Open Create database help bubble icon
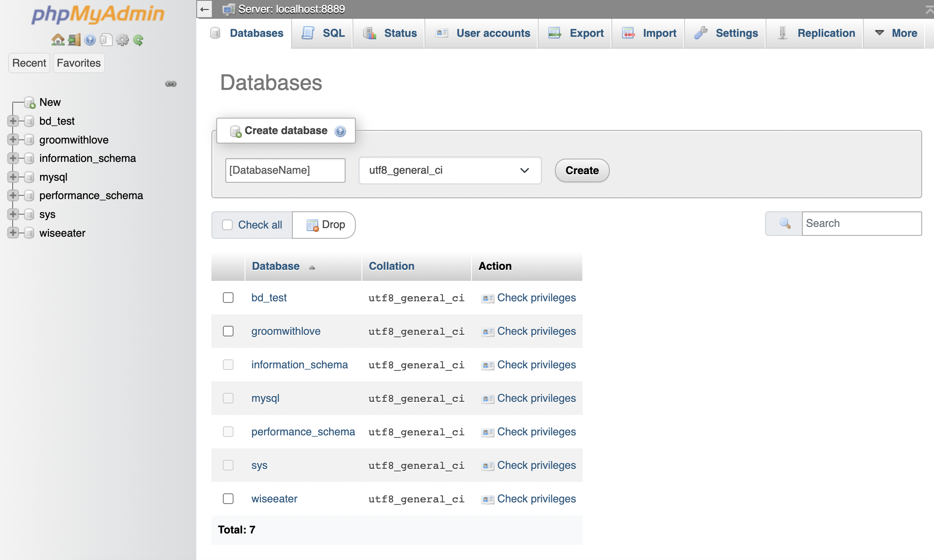Viewport: 934px width, 560px height. click(x=340, y=131)
